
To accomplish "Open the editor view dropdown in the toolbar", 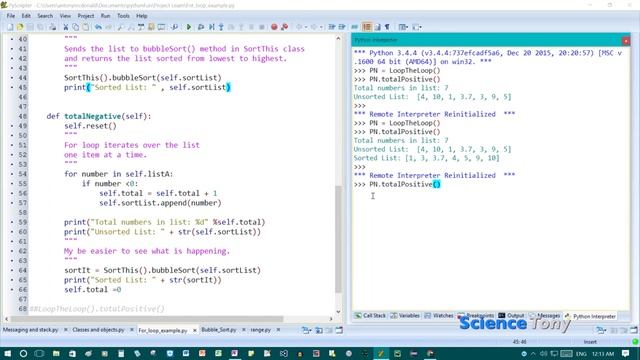I will click(x=417, y=27).
